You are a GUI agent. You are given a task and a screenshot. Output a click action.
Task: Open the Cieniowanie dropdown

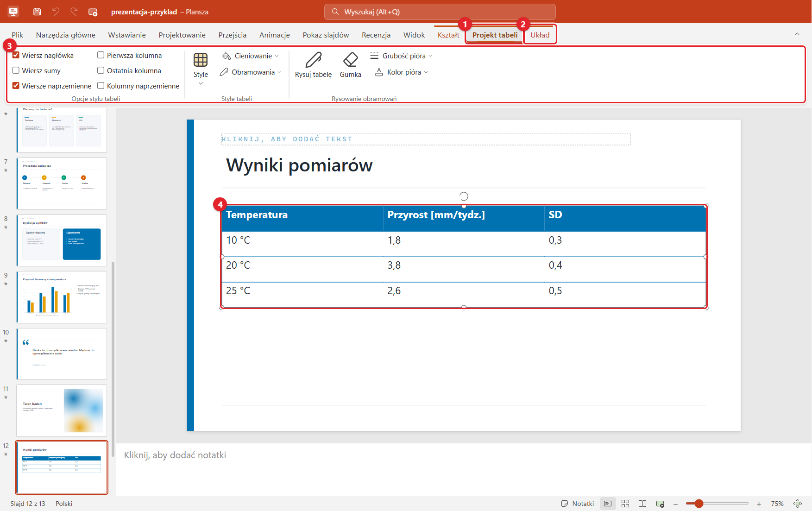click(251, 56)
